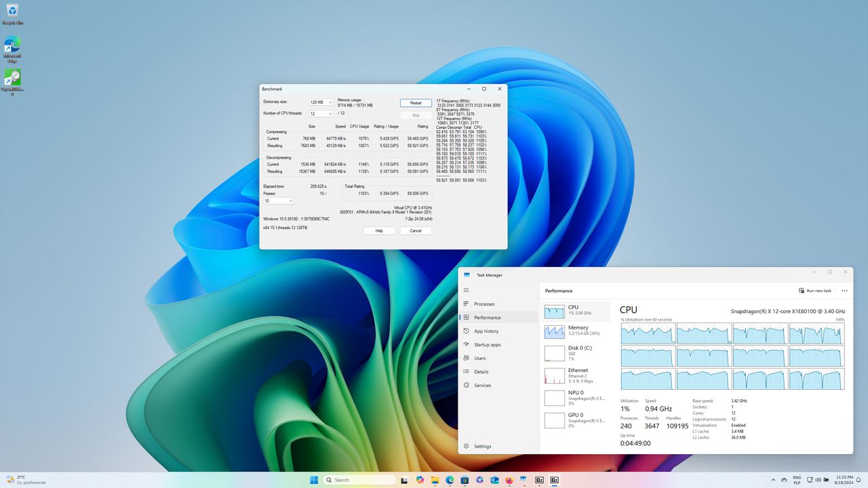Open Microsoft Edge from the taskbar
Image resolution: width=868 pixels, height=488 pixels.
[450, 480]
